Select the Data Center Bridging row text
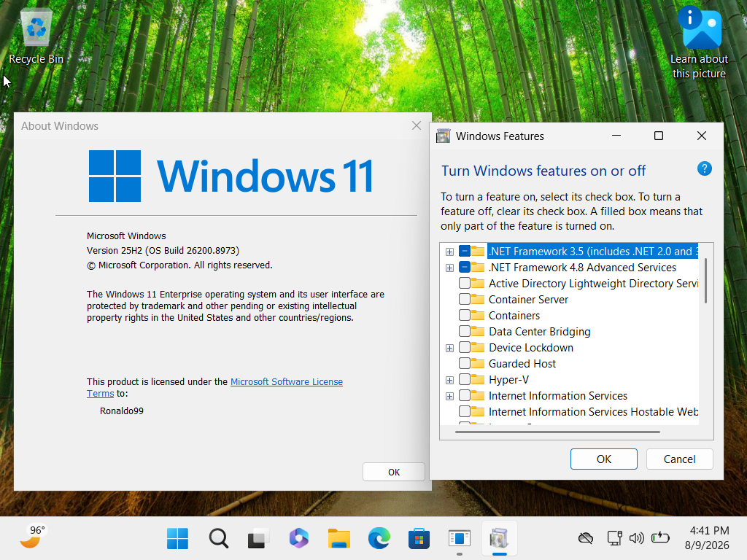The height and width of the screenshot is (560, 747). (x=539, y=332)
